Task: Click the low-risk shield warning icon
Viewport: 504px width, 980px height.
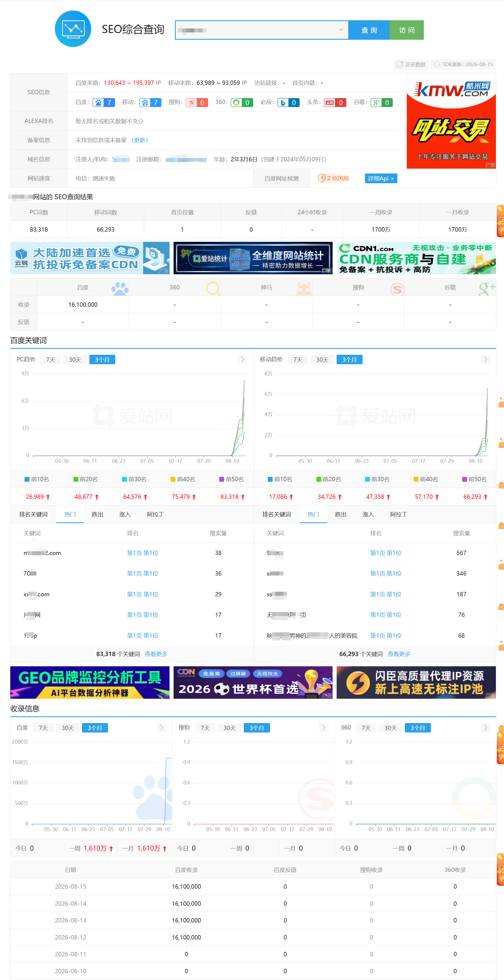Action: (x=322, y=178)
